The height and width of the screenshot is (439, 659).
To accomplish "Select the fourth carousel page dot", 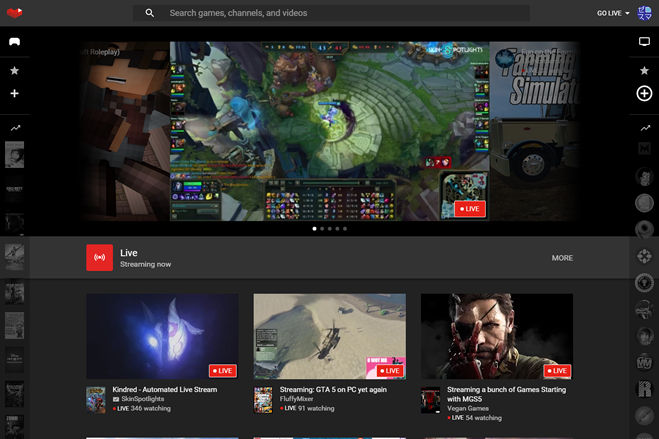I will pos(337,229).
